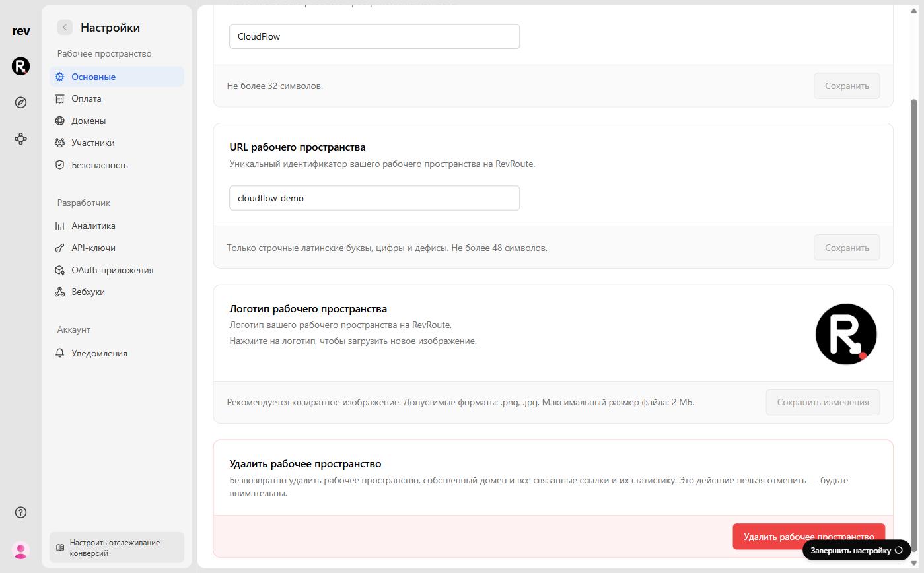Navigate to Участники settings
Image resolution: width=924 pixels, height=573 pixels.
pyautogui.click(x=117, y=143)
